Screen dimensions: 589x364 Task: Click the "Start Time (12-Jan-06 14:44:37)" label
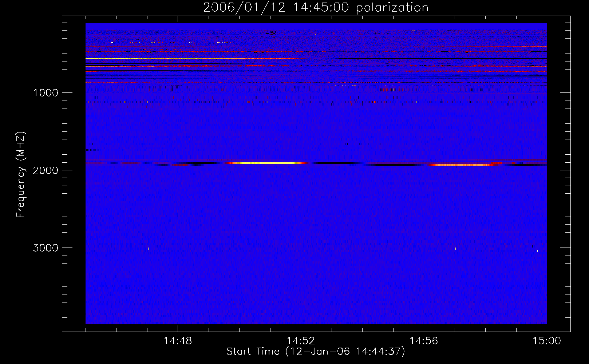[x=316, y=352]
